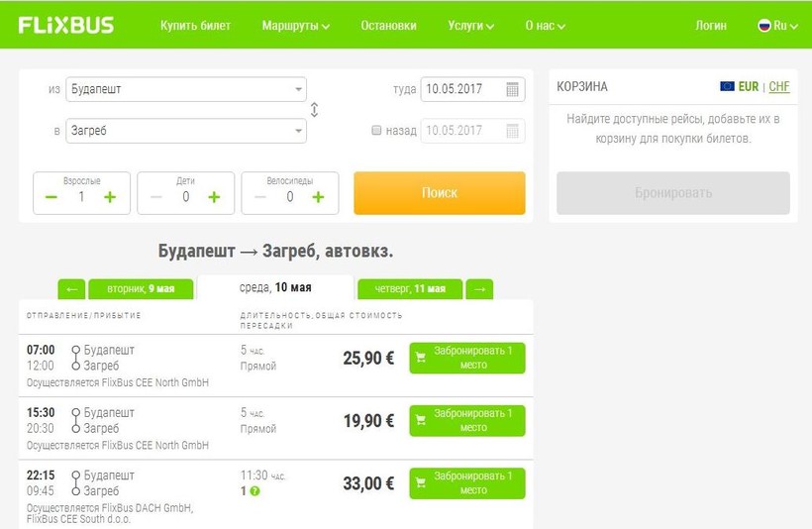
Task: Enable the return trip checkbox
Action: tap(376, 130)
